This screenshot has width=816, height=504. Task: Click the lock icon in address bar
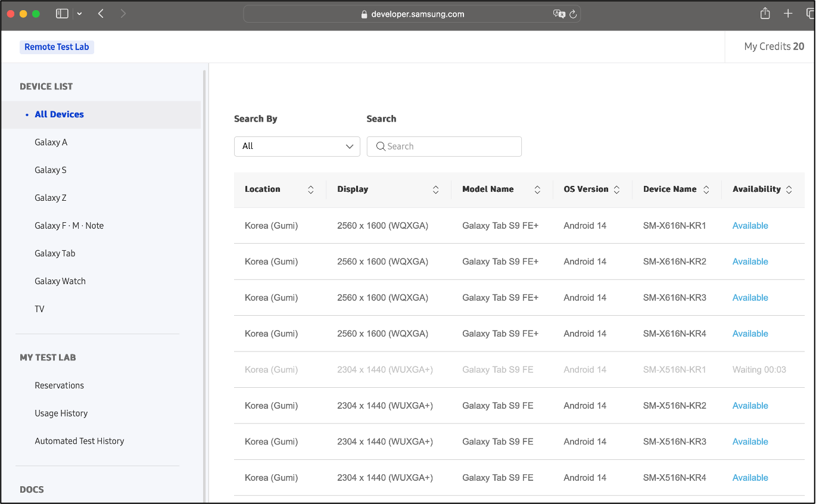tap(365, 14)
